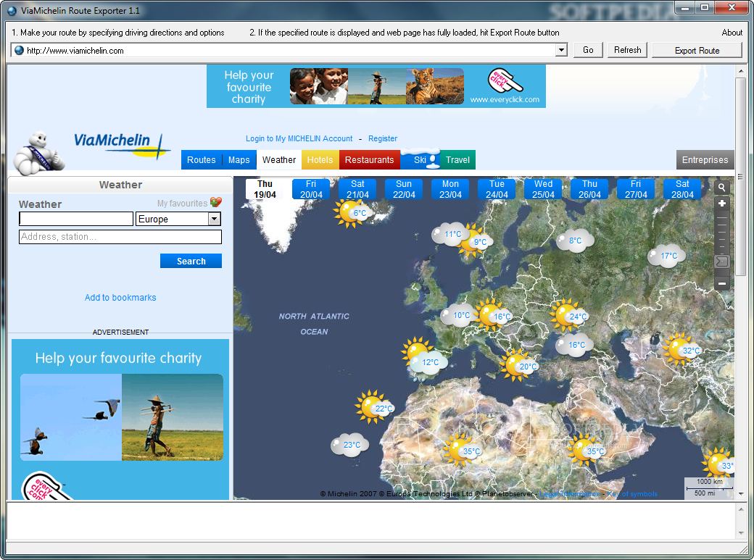Click the 16°C sunny weather icon near the Alps
The width and height of the screenshot is (754, 560).
(494, 315)
